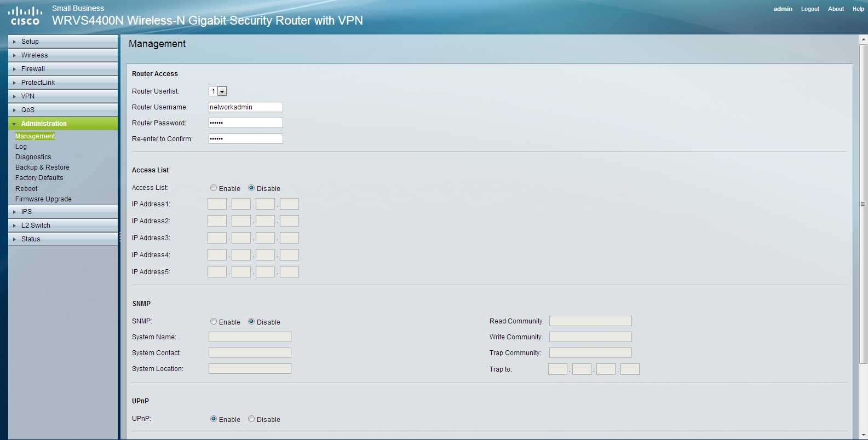Open the About link
Image resolution: width=868 pixels, height=440 pixels.
(x=836, y=9)
